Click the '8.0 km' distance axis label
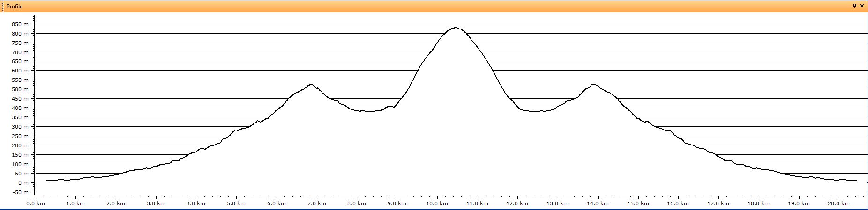This screenshot has width=868, height=210. coord(357,204)
